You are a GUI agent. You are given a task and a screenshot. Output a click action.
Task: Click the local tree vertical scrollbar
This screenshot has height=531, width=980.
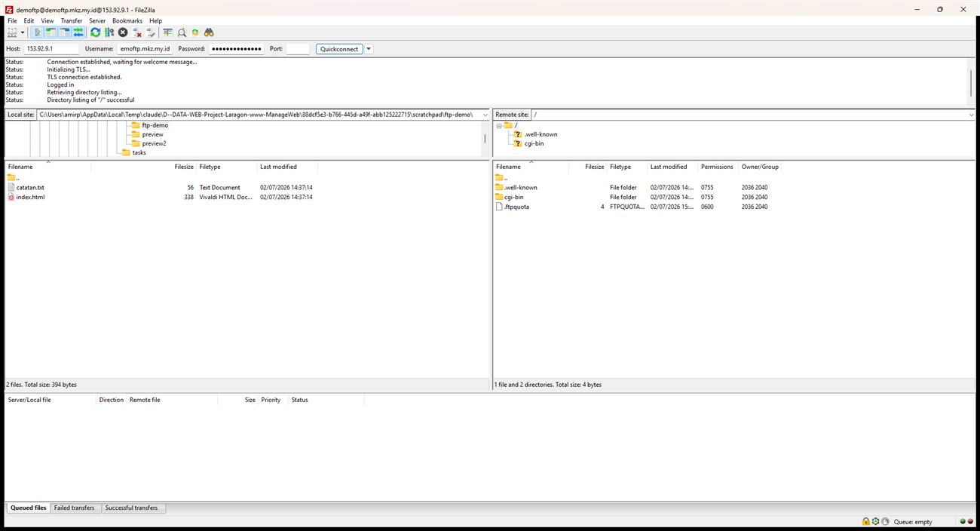485,139
